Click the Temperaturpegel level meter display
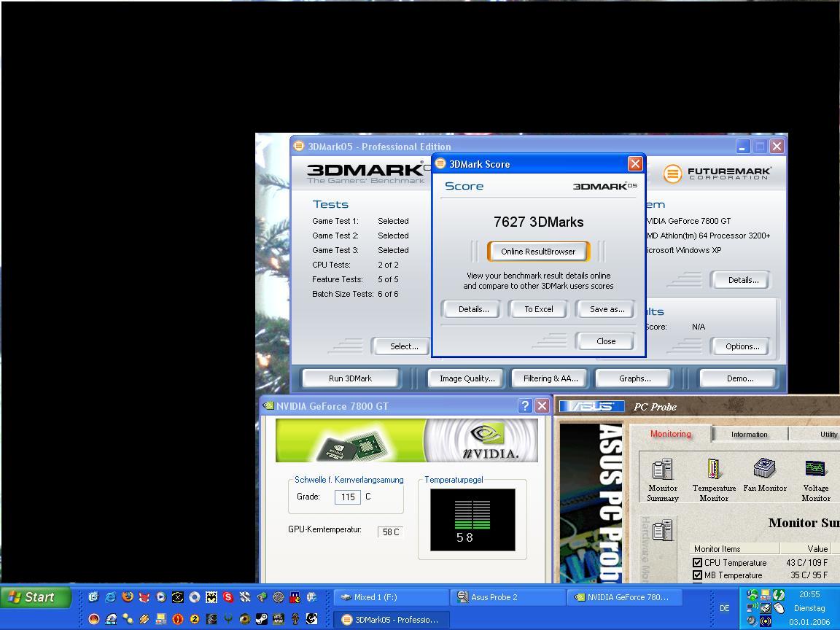 (x=472, y=520)
